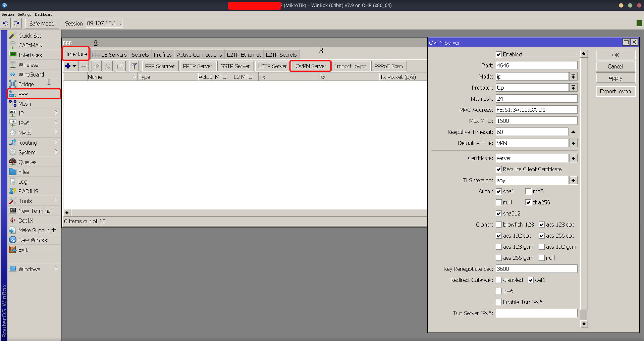Enable the md5 auth checkbox
This screenshot has width=644, height=341.
pos(528,191)
